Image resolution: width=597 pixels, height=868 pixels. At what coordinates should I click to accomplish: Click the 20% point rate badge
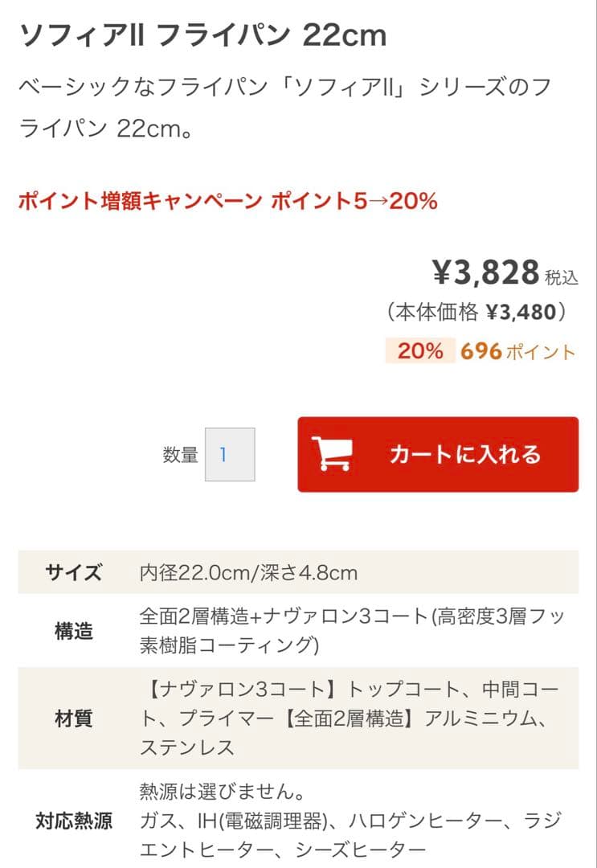pyautogui.click(x=419, y=351)
